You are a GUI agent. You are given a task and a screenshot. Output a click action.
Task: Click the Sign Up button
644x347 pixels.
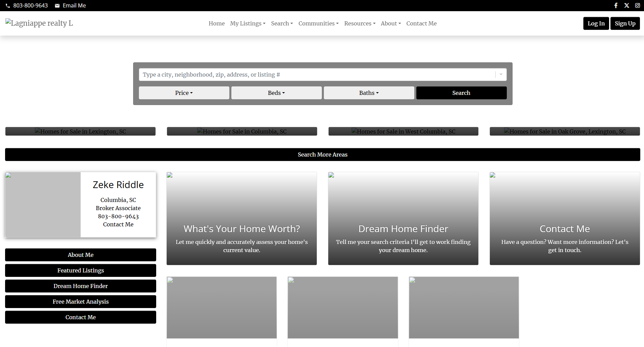pos(625,23)
